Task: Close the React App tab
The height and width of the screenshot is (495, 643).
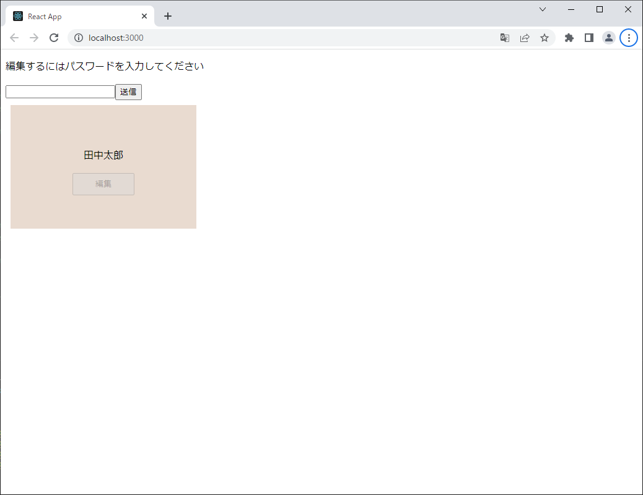Action: click(x=144, y=16)
